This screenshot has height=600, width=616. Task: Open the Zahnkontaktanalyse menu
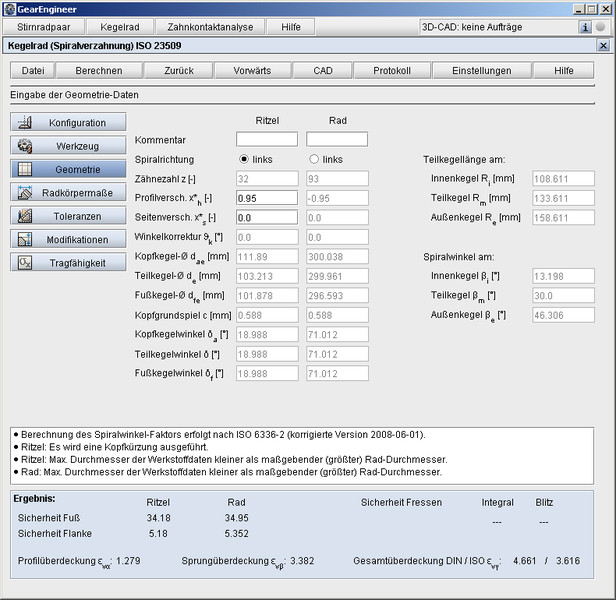(210, 27)
